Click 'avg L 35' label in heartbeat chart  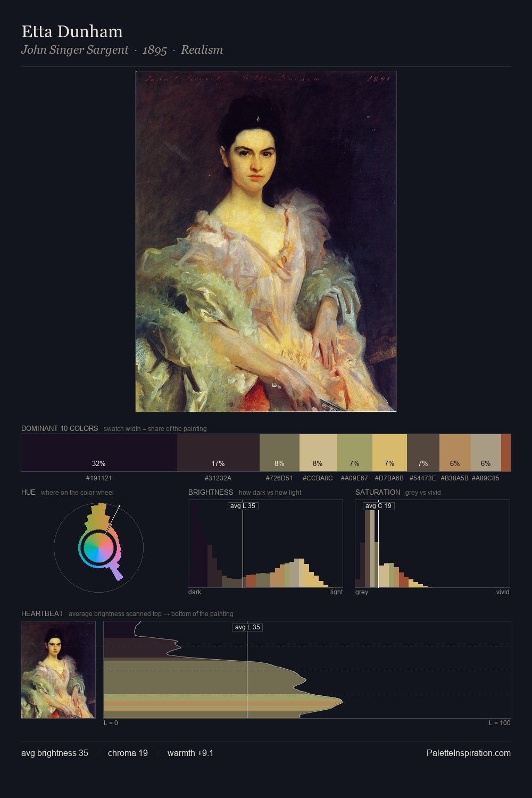pyautogui.click(x=247, y=627)
